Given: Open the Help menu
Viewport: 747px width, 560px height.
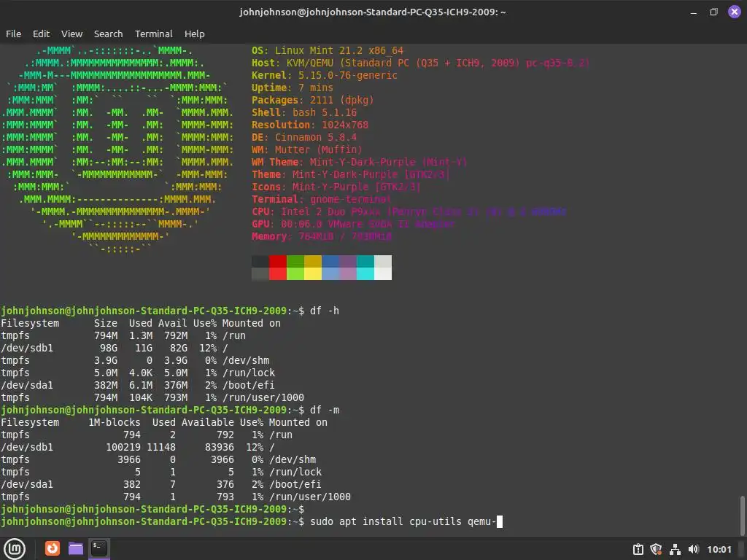Looking at the screenshot, I should (194, 34).
